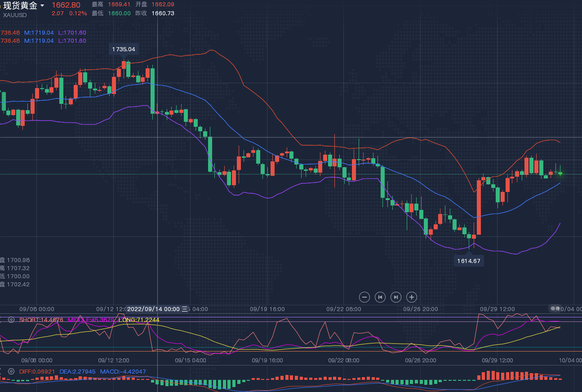Click the 1614.67 low price marker
This screenshot has width=582, height=392.
coord(469,261)
